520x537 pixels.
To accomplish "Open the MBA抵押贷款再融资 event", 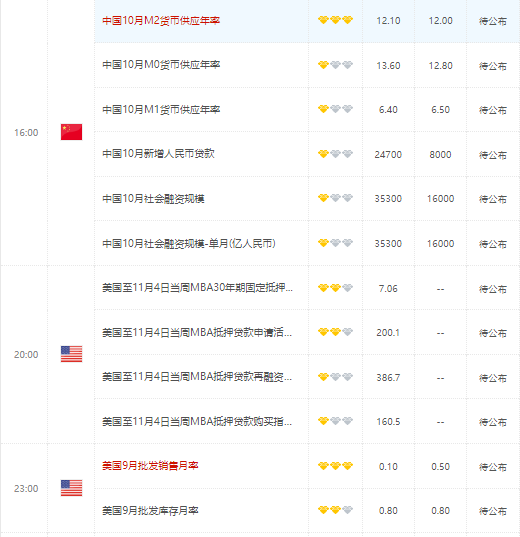I will pyautogui.click(x=197, y=377).
